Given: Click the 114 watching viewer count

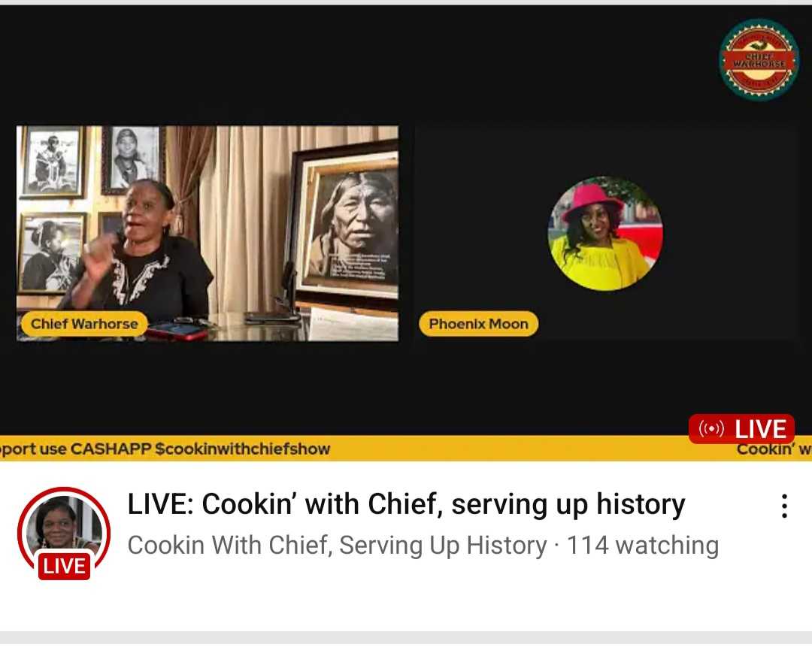Looking at the screenshot, I should [643, 545].
